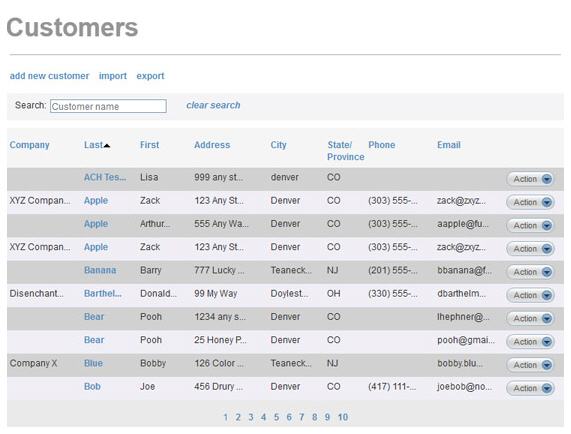Click the export link
The height and width of the screenshot is (434, 571).
(x=150, y=76)
